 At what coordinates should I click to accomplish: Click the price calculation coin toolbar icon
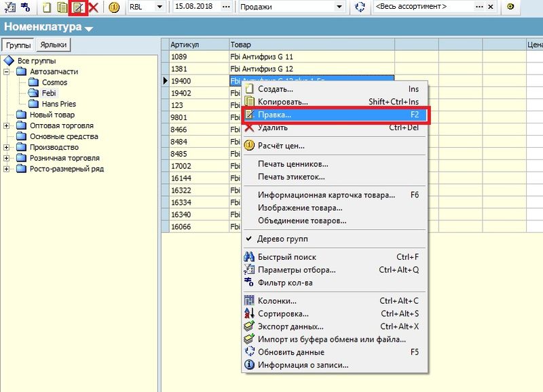pyautogui.click(x=114, y=7)
